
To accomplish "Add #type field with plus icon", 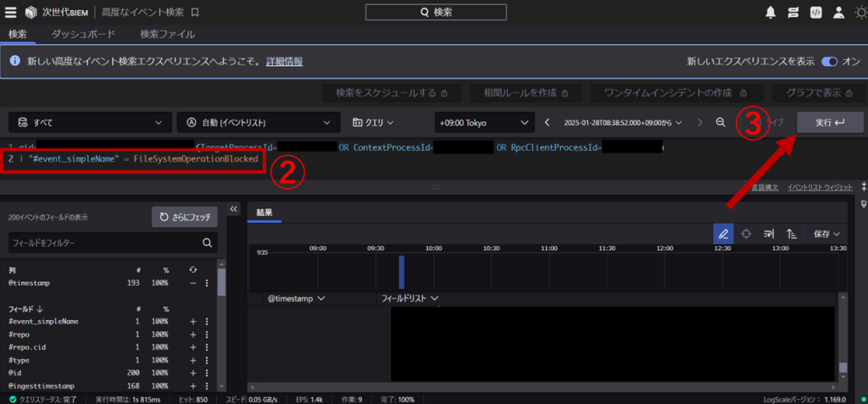I will pos(192,360).
